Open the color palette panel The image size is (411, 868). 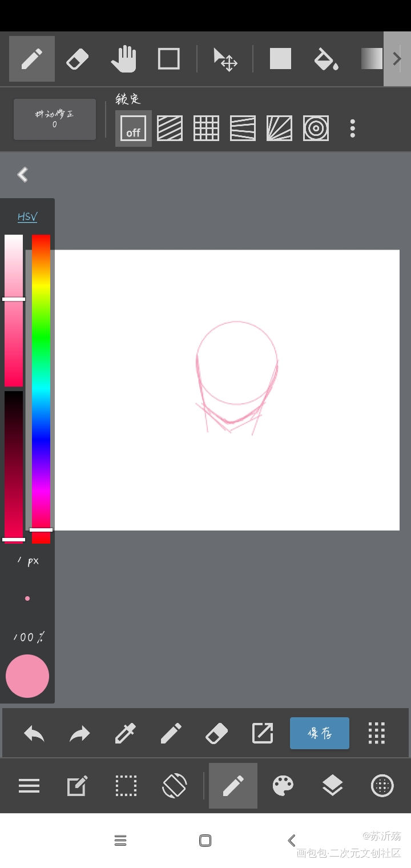click(x=283, y=786)
